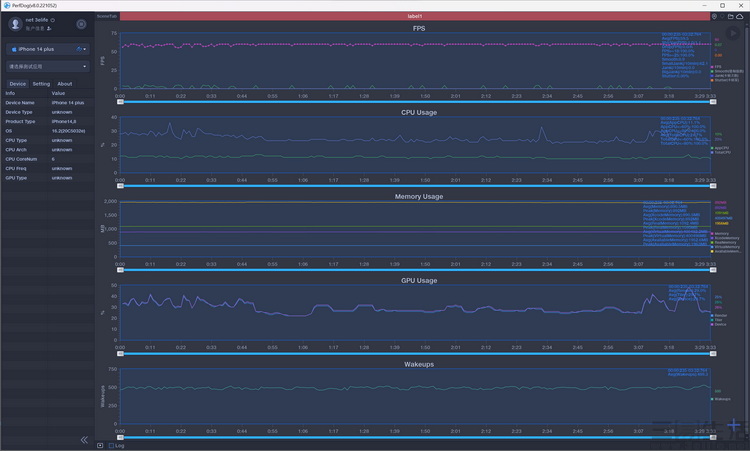Toggle the FPS legend series
The image size is (750, 451).
point(716,67)
